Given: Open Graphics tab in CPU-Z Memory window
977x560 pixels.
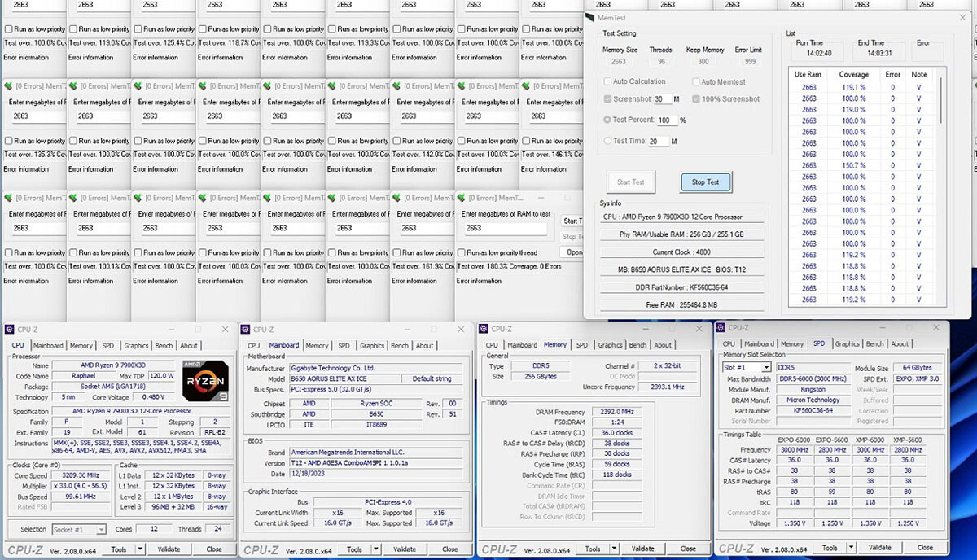Looking at the screenshot, I should click(610, 345).
